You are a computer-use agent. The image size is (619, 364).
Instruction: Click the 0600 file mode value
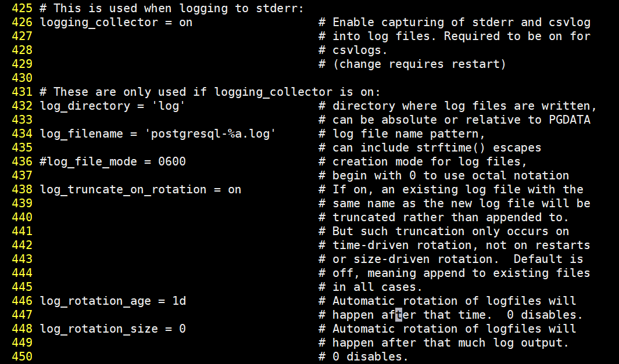click(x=171, y=162)
